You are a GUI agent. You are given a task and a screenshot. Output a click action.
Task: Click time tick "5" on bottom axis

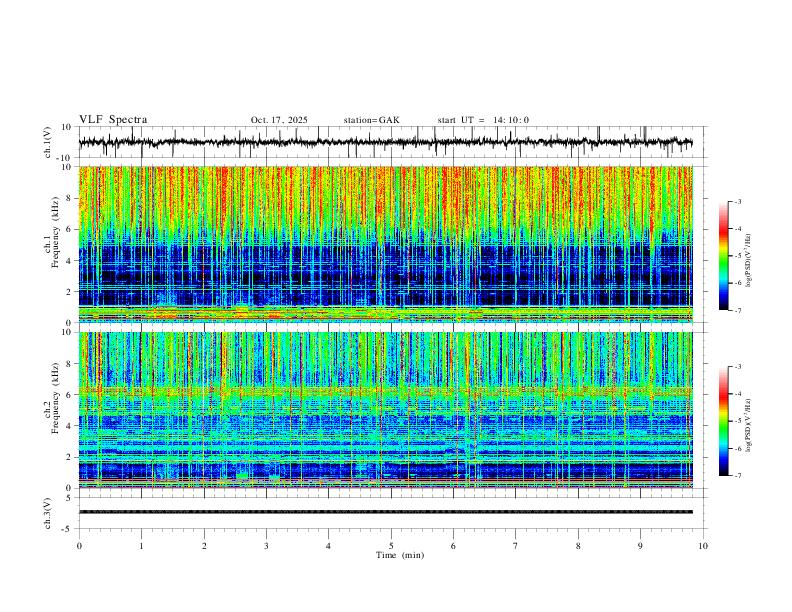[391, 546]
